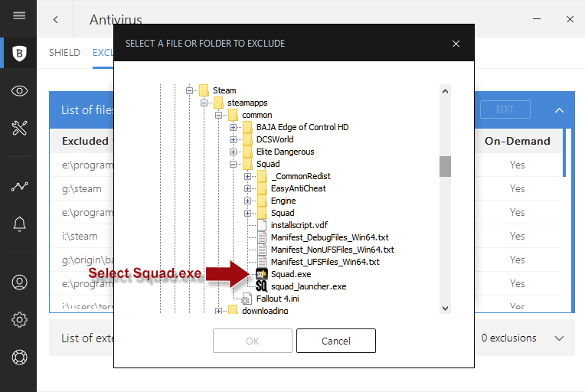Select the squad_launcher.exe file icon
The height and width of the screenshot is (392, 585).
click(x=262, y=286)
